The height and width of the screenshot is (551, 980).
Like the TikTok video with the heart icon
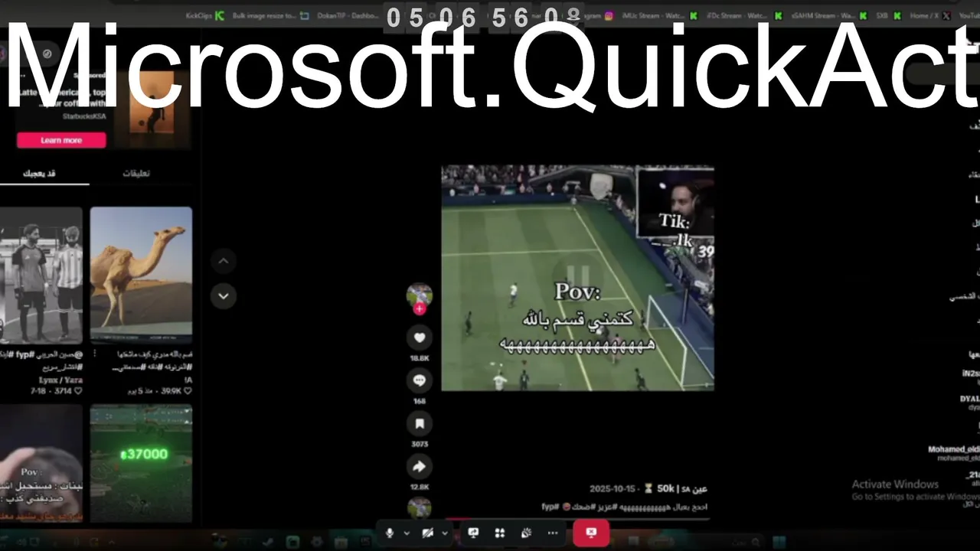[419, 337]
